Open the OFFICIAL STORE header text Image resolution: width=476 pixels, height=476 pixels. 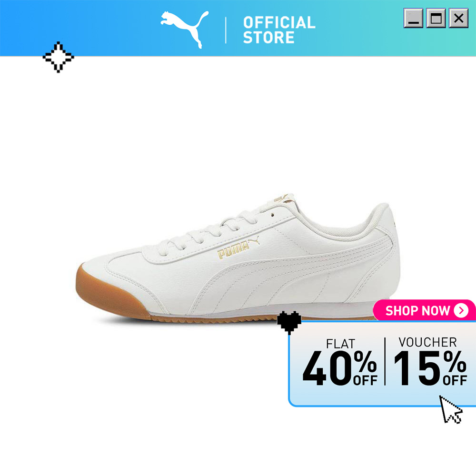point(279,30)
